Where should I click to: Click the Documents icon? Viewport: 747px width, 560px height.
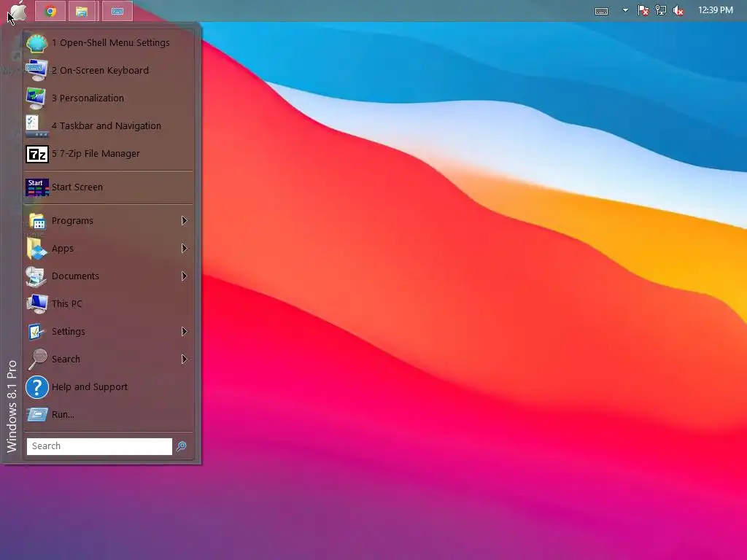pos(36,276)
